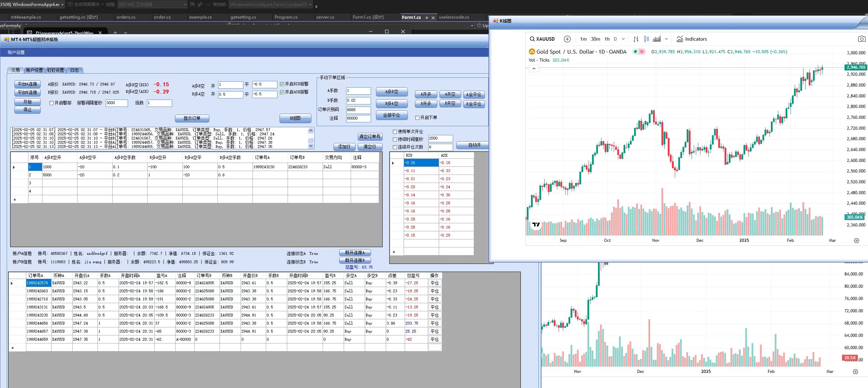Click the add symbol plus icon
This screenshot has height=388, width=868.
tap(567, 39)
